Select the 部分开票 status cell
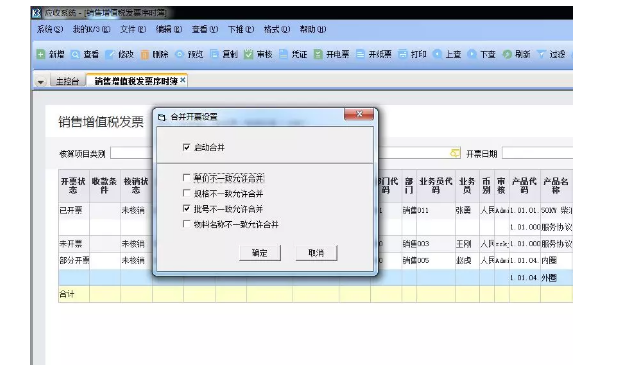The image size is (625, 371). [x=74, y=261]
